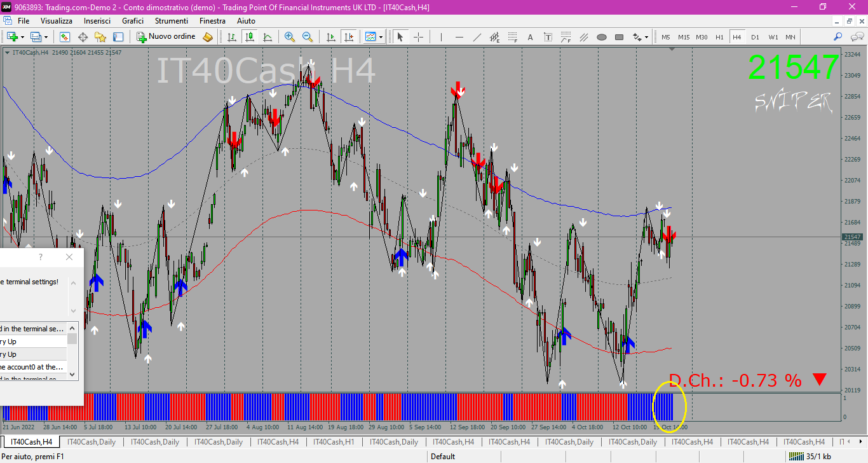The height and width of the screenshot is (463, 868).
Task: Zoom in on the chart
Action: coord(290,37)
